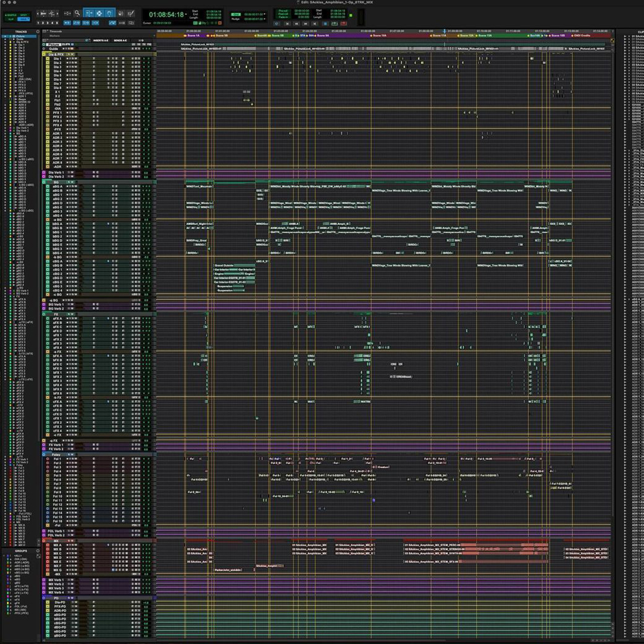The height and width of the screenshot is (644, 644).
Task: Enable Grid edit mode
Action: coord(23,19)
